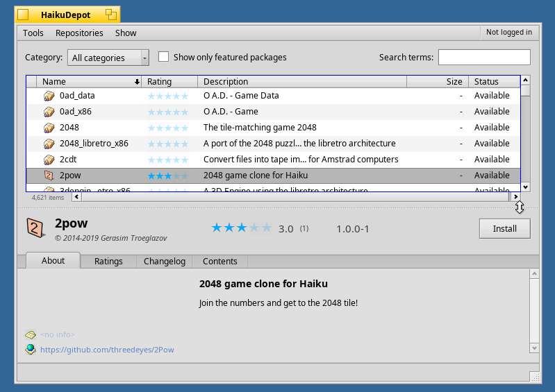
Task: Click About pane scroll down arrow
Action: pyautogui.click(x=534, y=348)
